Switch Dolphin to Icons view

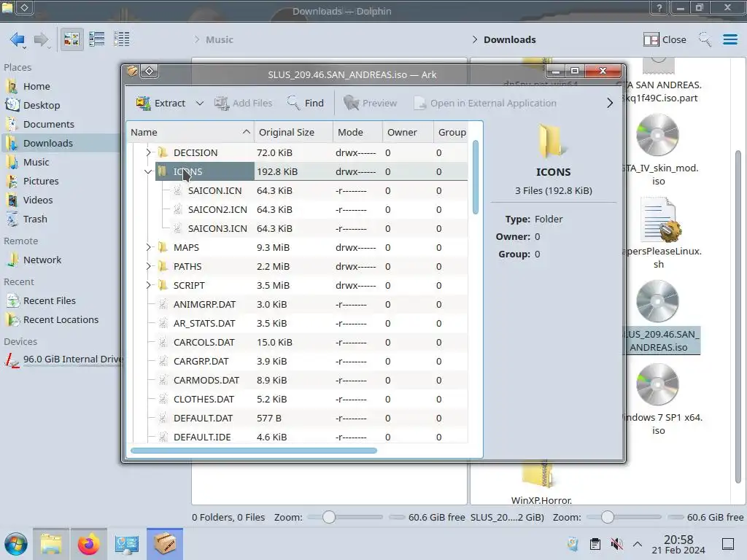tap(71, 39)
